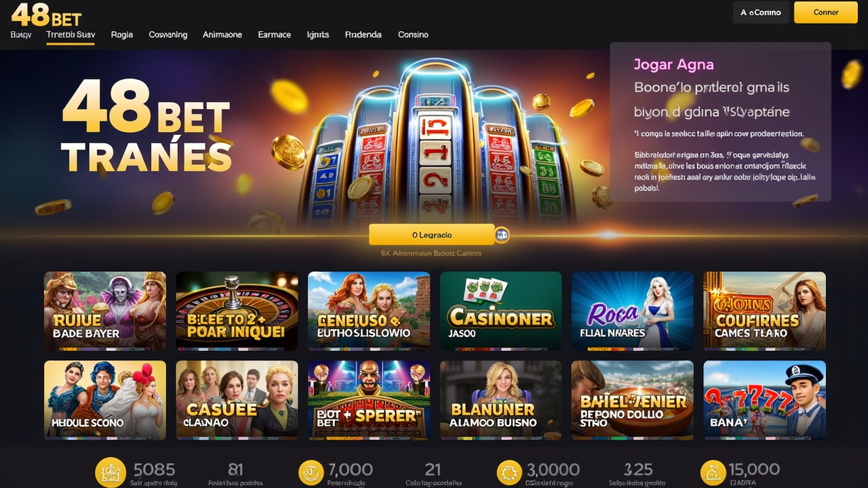
Task: Click the 48BET logo in header
Action: click(x=47, y=13)
